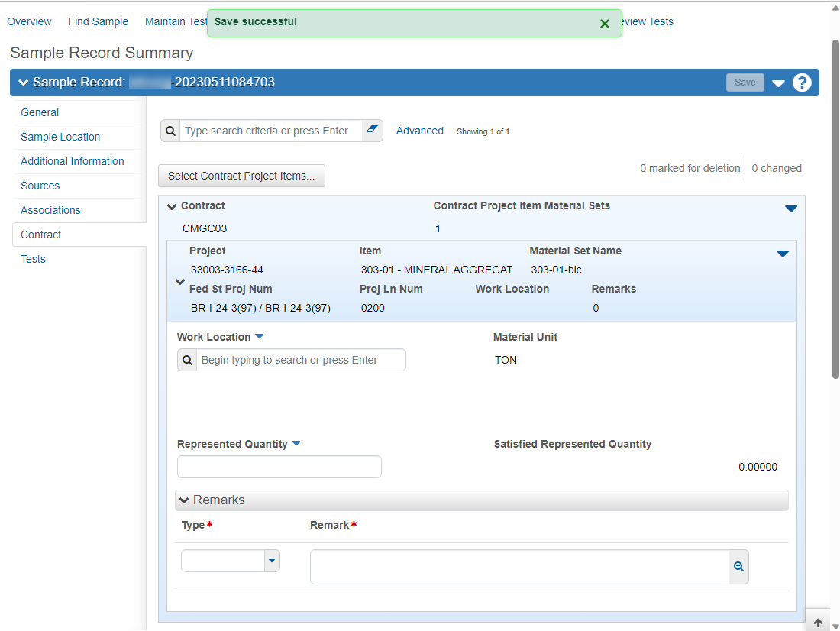
Task: Click the Material Unit value TON
Action: click(506, 360)
